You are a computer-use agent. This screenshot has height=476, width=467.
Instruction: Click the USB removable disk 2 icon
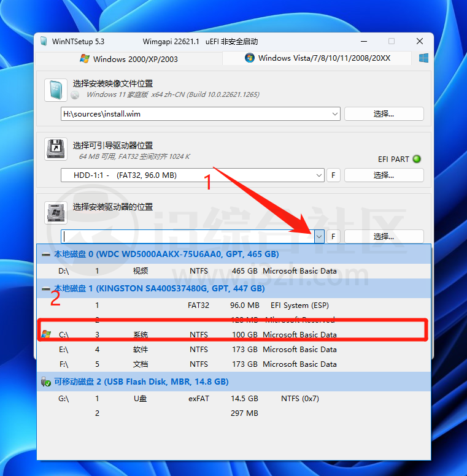(46, 382)
